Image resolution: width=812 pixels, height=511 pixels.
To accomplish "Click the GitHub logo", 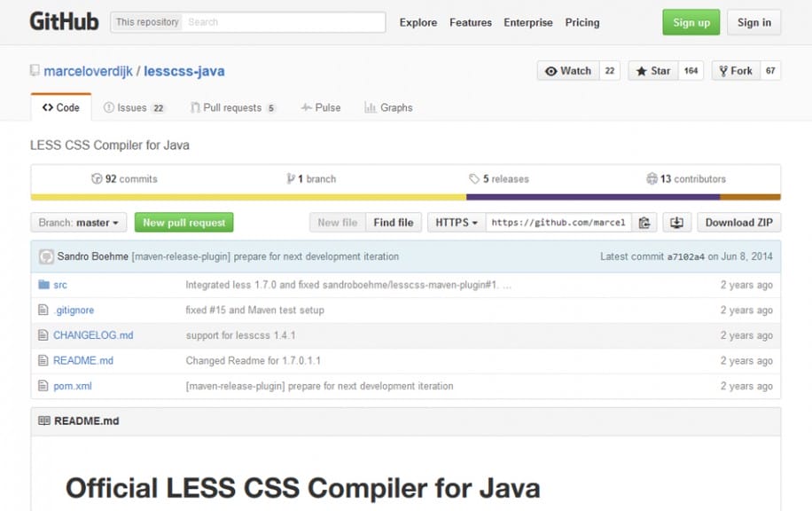I will (x=64, y=22).
